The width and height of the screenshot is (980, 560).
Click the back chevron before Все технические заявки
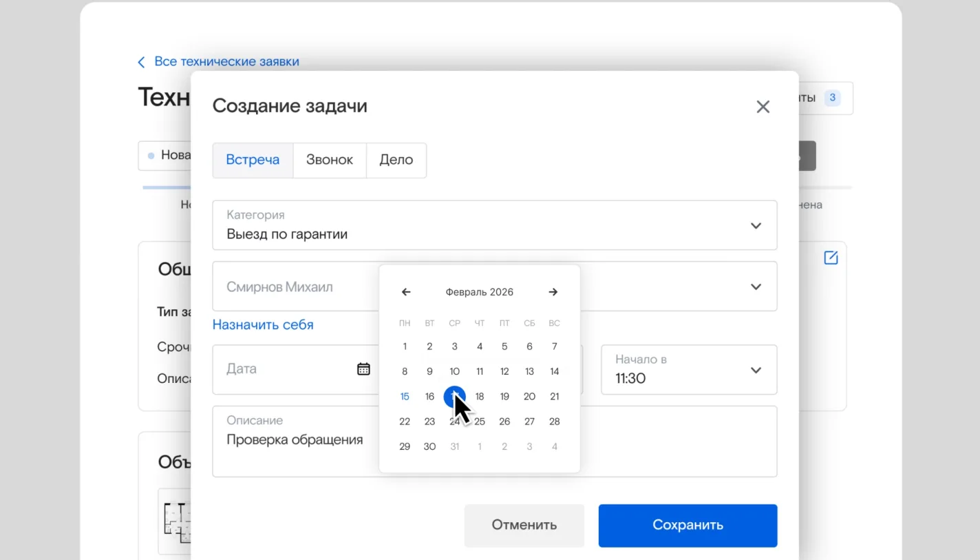142,62
